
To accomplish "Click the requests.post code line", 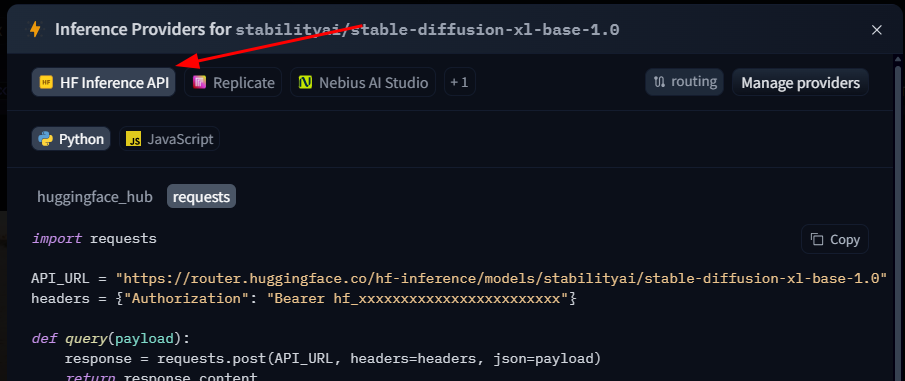I will pos(333,359).
